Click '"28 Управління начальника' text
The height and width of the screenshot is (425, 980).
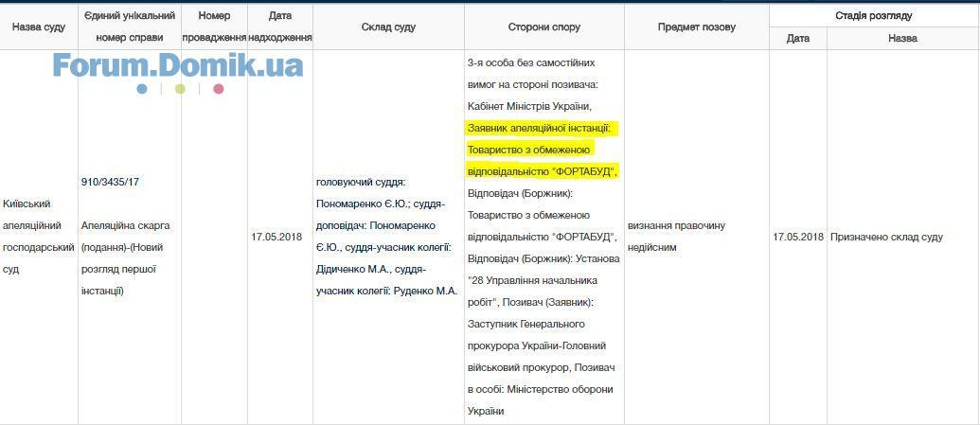coord(532,280)
